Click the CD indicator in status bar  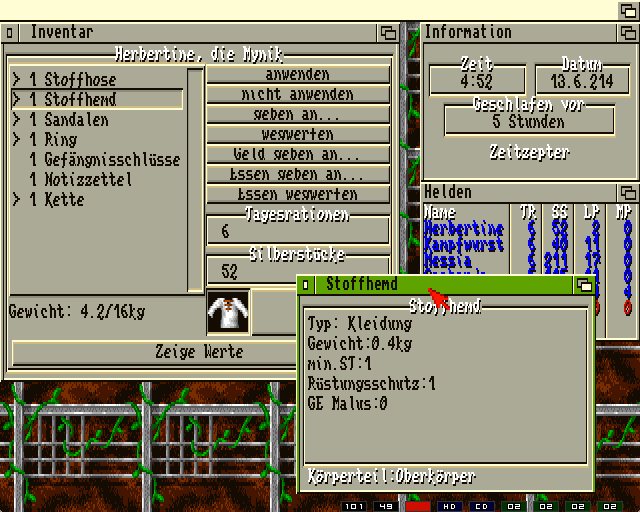point(481,506)
